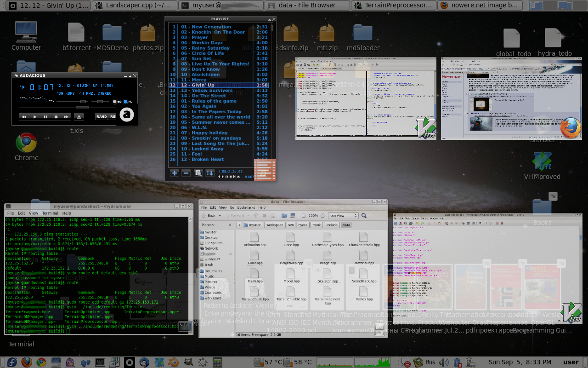Open the Edit menu in File Browser

coord(212,207)
